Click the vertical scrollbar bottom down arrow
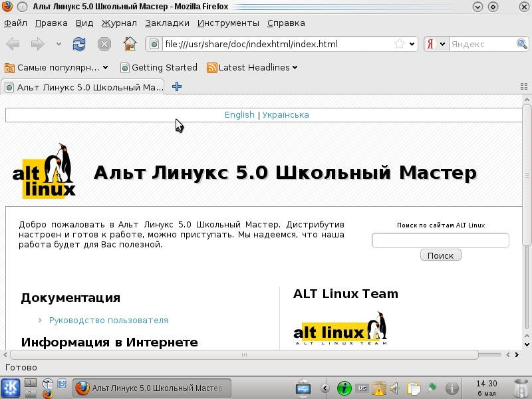Screen dimensions: 532x399 tap(527, 344)
